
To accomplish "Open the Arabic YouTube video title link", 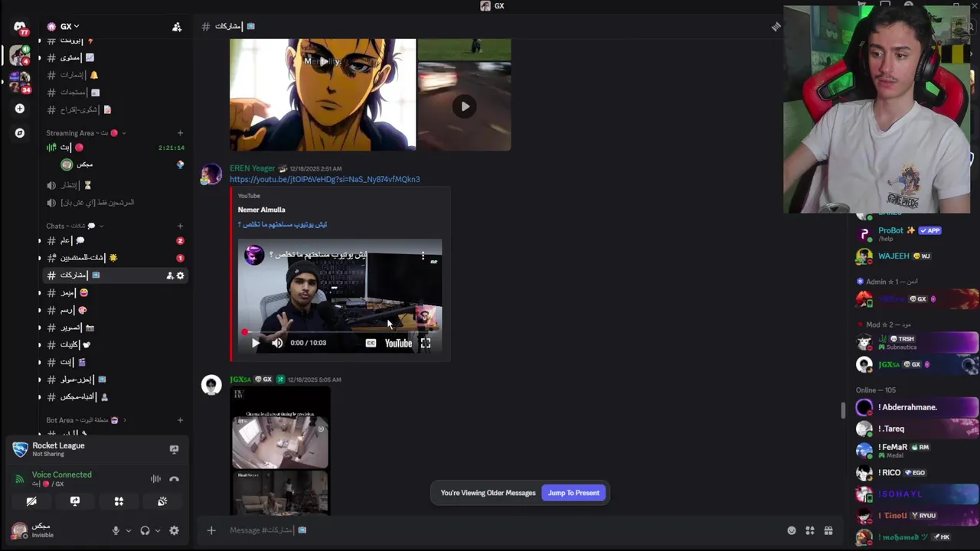I will [x=283, y=224].
